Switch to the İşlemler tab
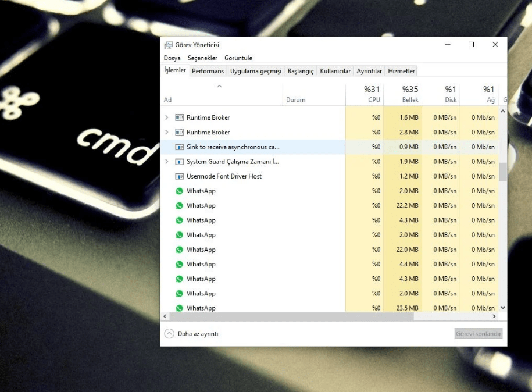The height and width of the screenshot is (392, 532). [175, 70]
